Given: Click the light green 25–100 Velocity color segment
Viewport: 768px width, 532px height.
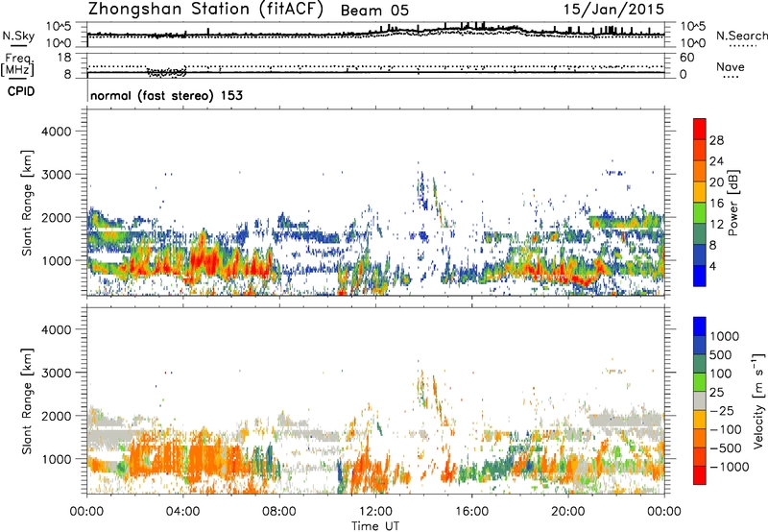Looking at the screenshot, I should 700,382.
